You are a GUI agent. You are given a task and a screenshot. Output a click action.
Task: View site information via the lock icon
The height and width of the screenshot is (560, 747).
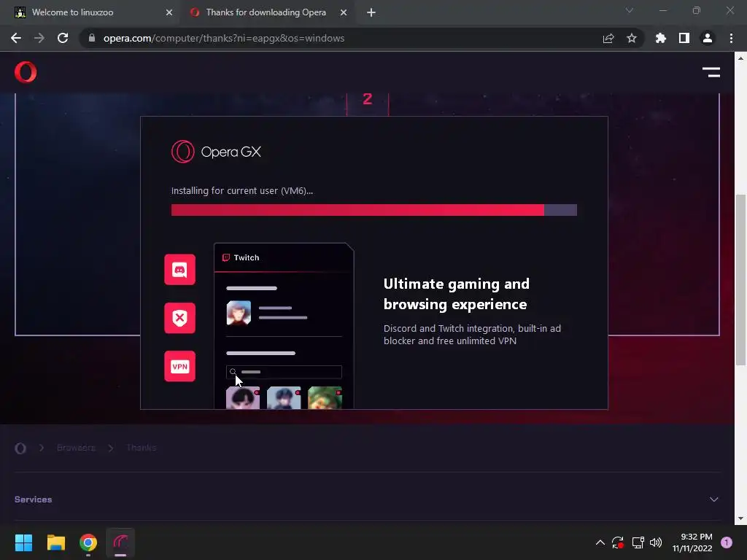92,38
